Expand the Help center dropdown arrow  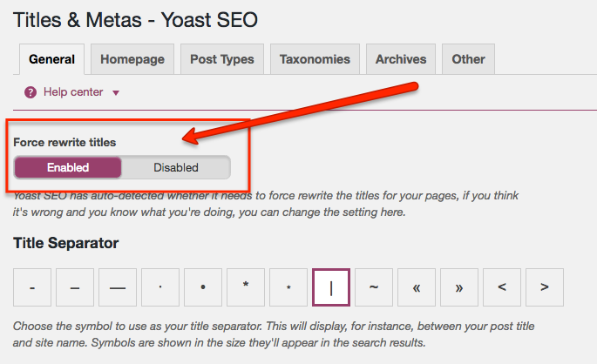(116, 92)
